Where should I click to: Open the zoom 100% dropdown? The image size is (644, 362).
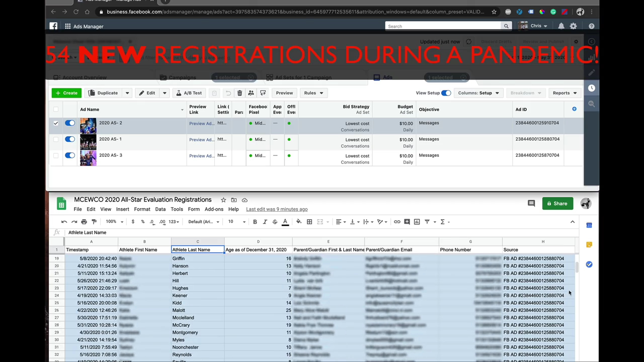tap(114, 222)
